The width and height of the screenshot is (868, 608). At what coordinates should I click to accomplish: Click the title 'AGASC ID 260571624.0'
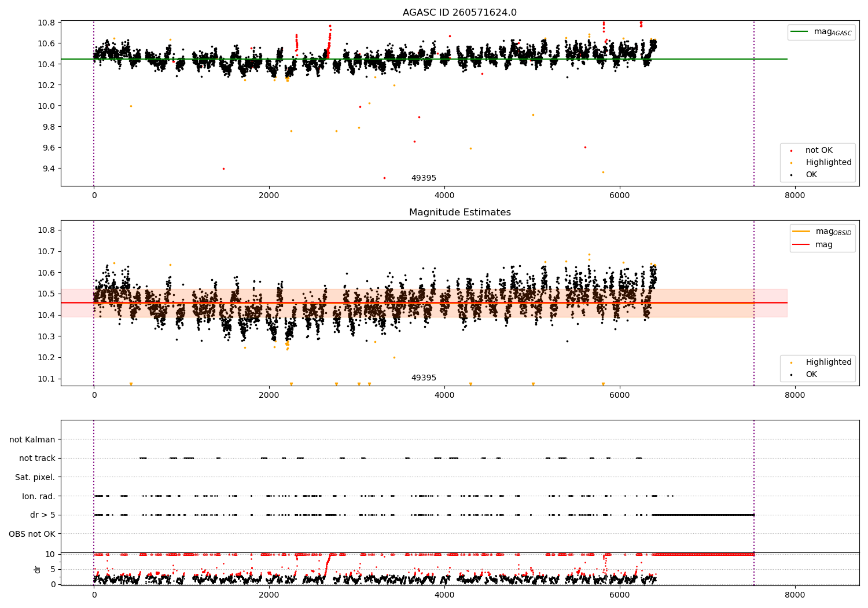click(459, 13)
